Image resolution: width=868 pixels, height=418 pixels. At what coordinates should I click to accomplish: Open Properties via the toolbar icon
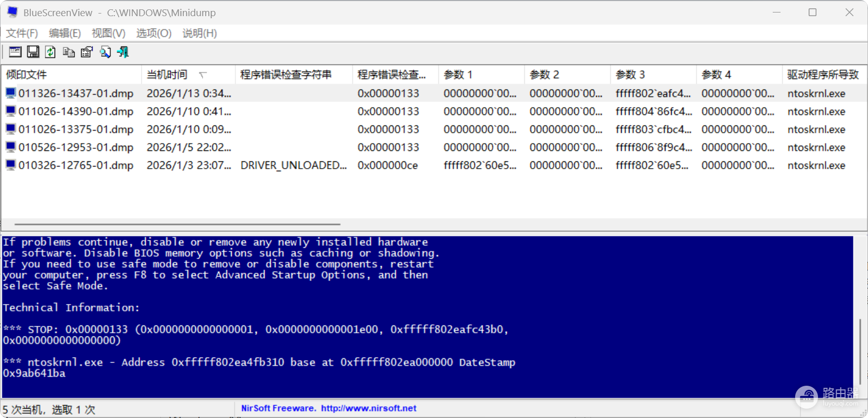(x=87, y=52)
